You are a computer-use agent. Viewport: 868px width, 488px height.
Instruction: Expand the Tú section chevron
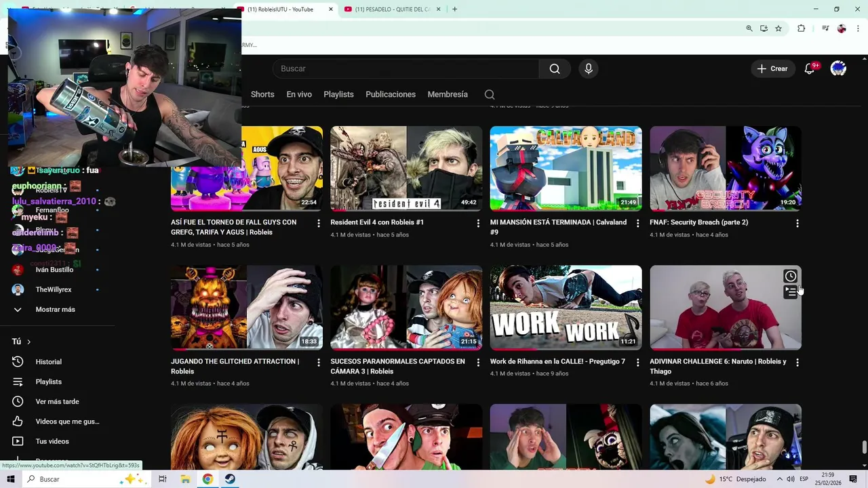pyautogui.click(x=28, y=342)
